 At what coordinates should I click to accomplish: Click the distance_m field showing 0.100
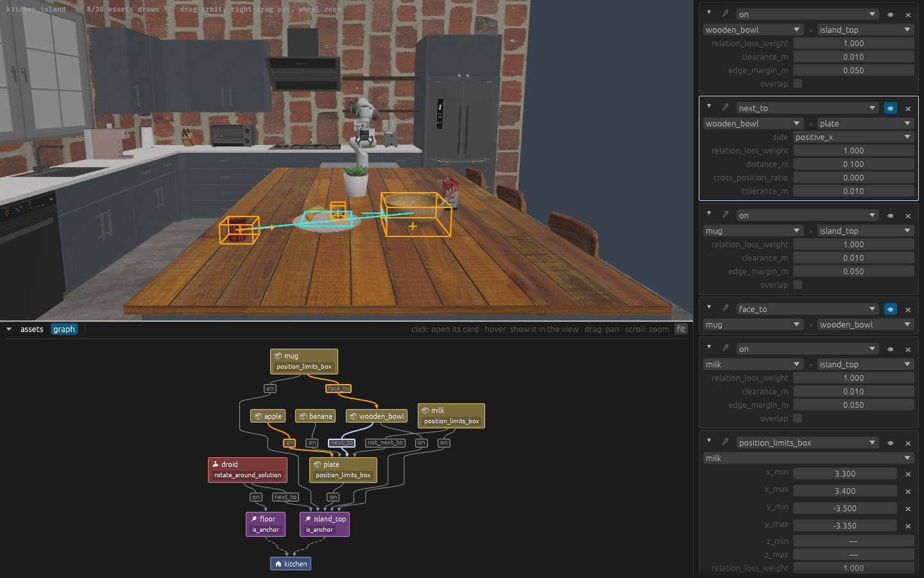point(853,164)
